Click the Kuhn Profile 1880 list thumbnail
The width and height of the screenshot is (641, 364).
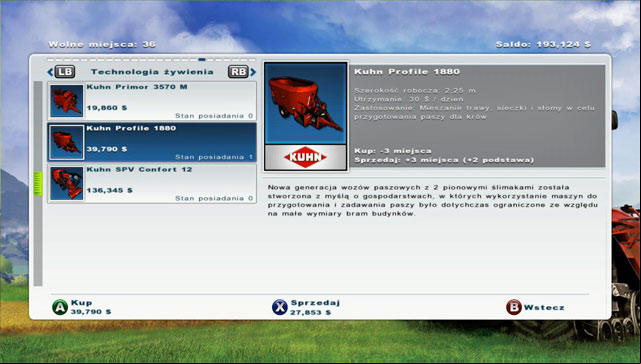[x=67, y=142]
